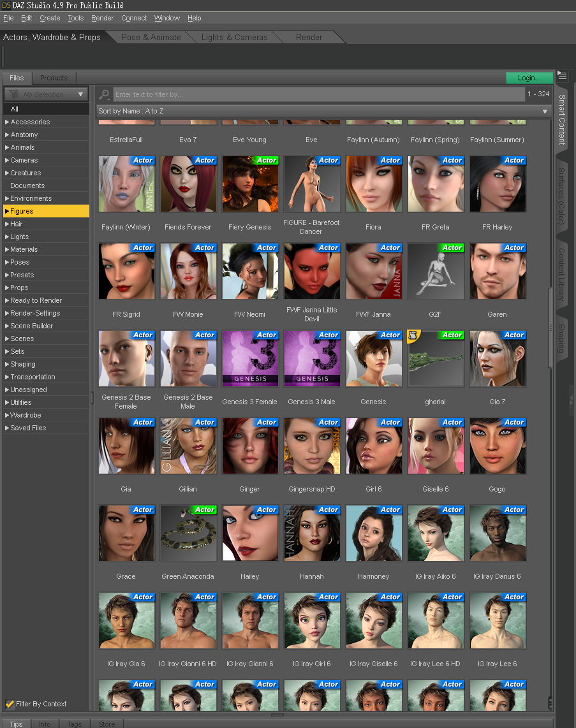
Task: Switch to Lights & Cameras tab
Action: 235,37
